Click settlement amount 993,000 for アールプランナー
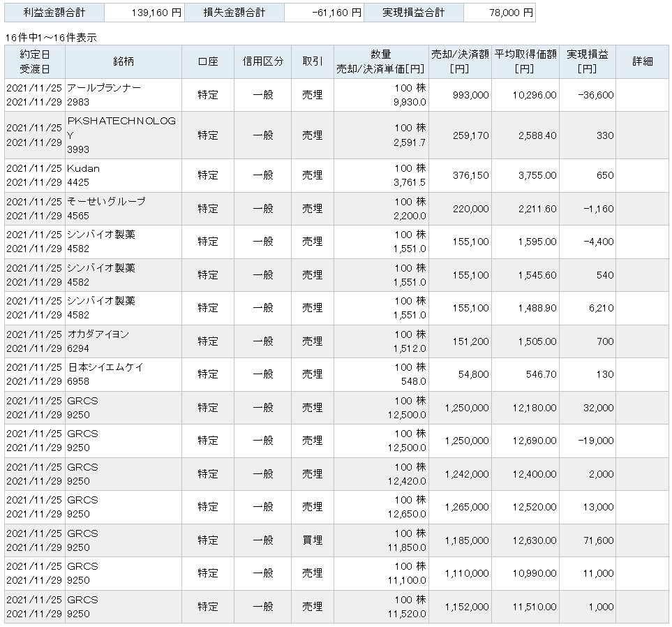 [470, 95]
